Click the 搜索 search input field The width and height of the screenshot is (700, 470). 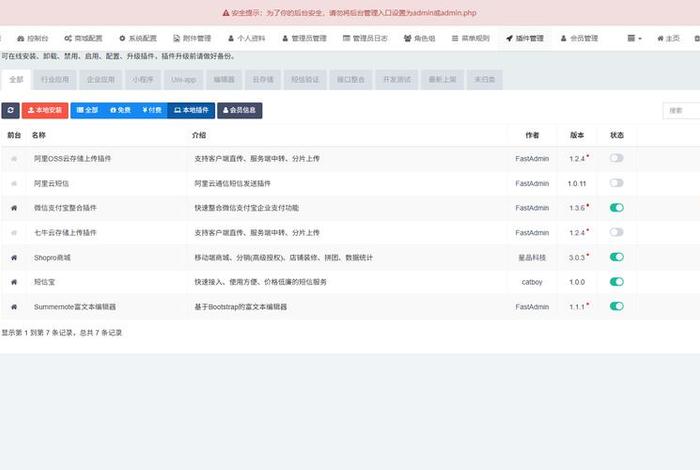point(682,110)
